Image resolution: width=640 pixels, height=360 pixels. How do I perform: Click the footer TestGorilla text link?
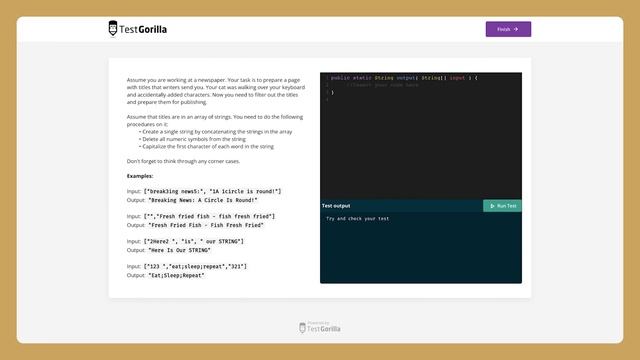click(x=324, y=329)
